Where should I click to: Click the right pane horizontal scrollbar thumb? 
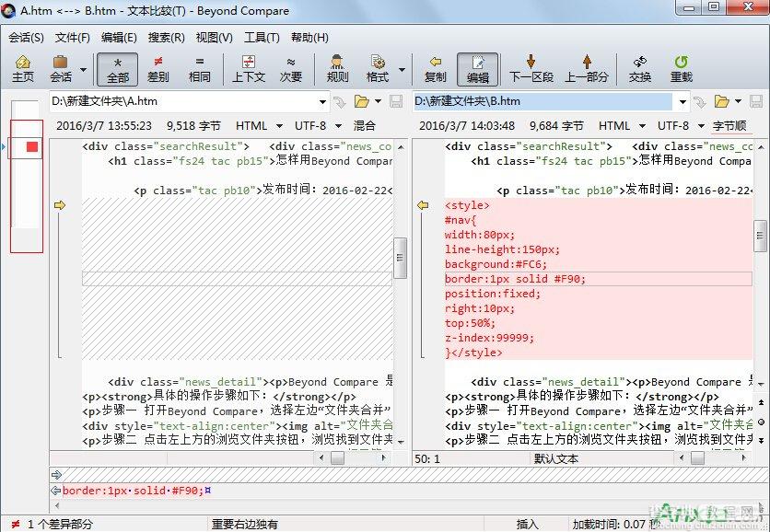point(697,457)
